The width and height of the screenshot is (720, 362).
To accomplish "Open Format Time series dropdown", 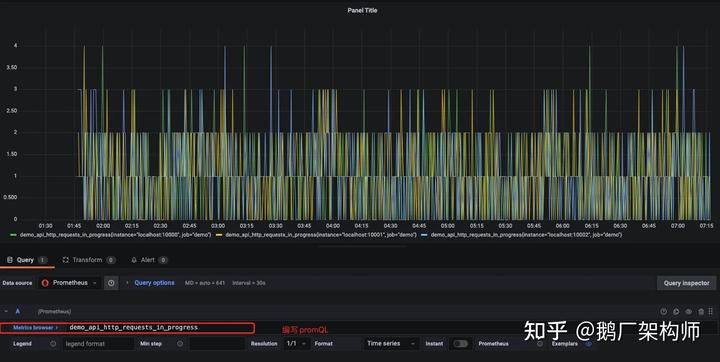I will tap(391, 344).
